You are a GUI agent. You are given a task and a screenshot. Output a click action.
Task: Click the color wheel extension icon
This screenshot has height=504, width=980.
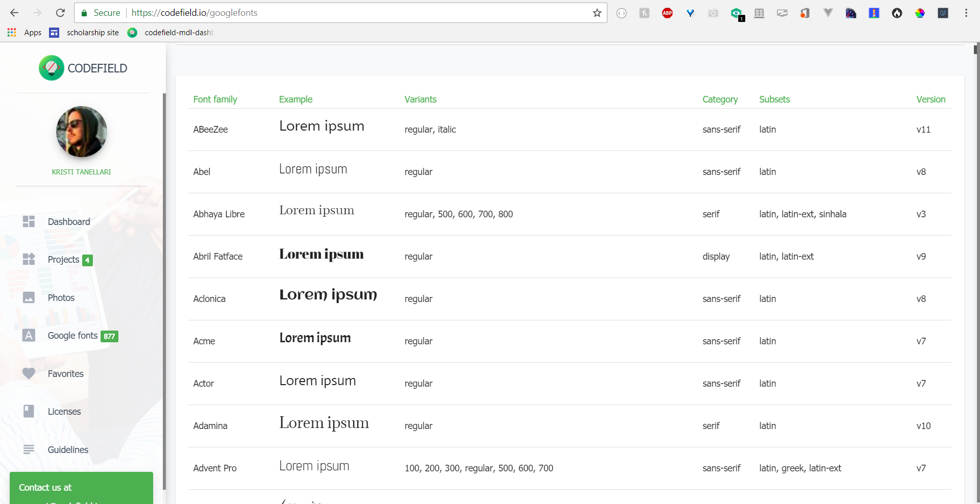pyautogui.click(x=920, y=13)
